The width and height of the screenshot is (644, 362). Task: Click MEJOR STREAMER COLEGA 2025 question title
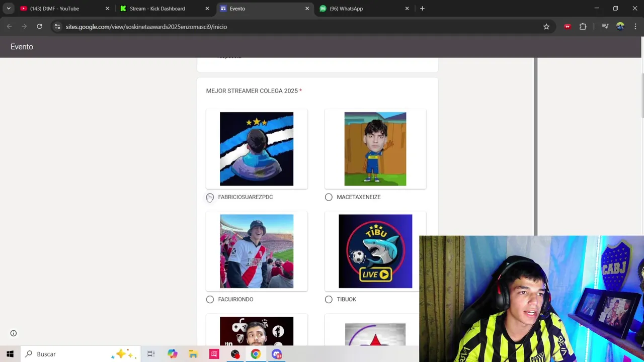coord(254,91)
